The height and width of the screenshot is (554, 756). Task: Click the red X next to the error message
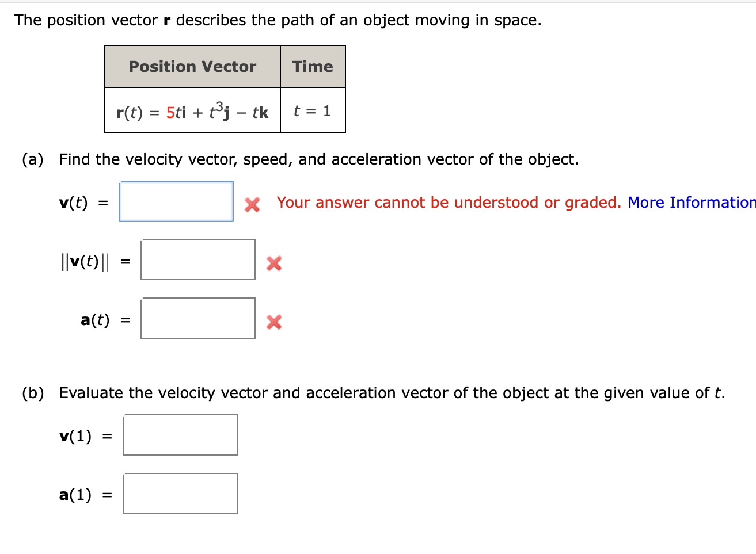click(x=252, y=203)
